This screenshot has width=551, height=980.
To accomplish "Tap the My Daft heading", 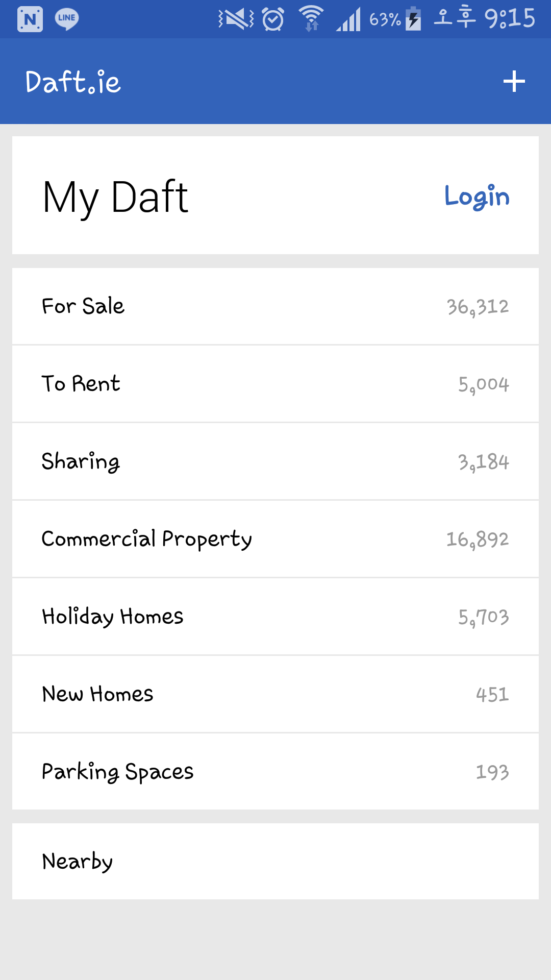I will pos(116,197).
